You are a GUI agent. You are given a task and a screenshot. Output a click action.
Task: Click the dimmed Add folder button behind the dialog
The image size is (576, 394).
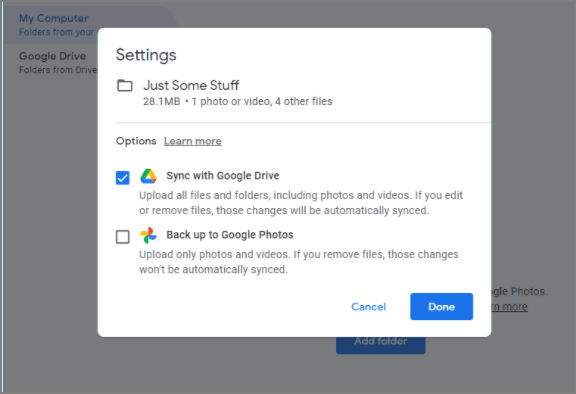click(381, 345)
